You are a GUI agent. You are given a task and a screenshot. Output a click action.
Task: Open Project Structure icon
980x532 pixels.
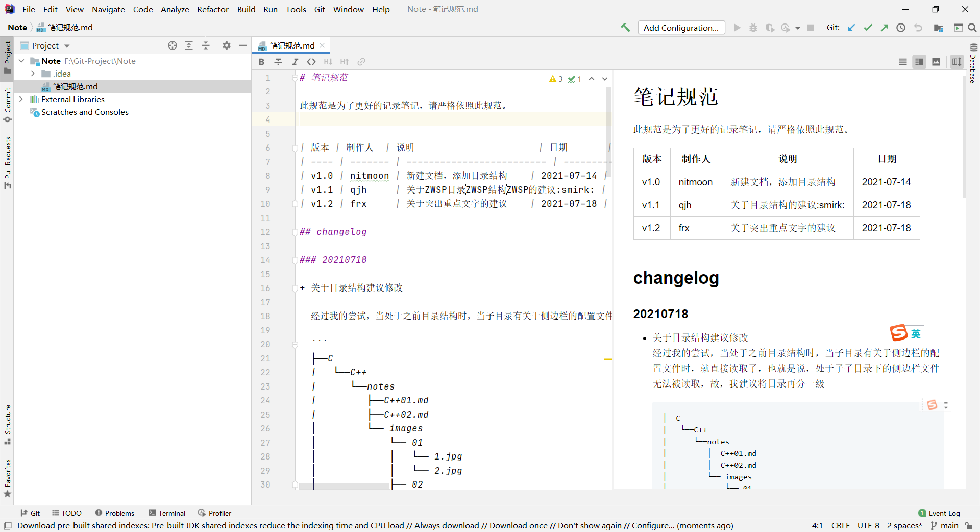coord(938,28)
